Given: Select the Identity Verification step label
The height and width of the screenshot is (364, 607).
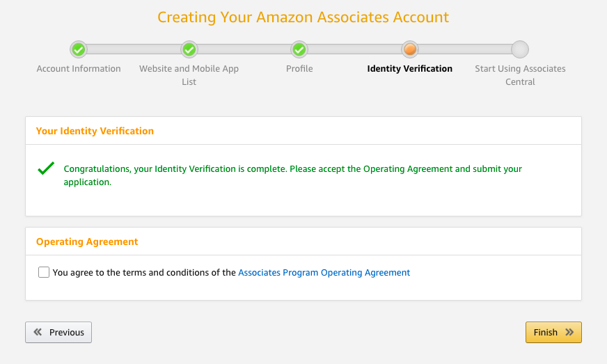Looking at the screenshot, I should pos(409,69).
